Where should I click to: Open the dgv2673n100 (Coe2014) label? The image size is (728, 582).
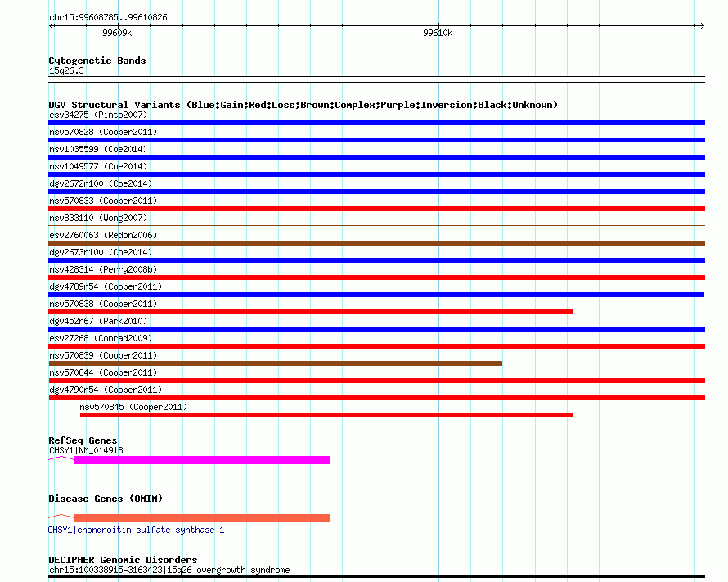tap(101, 252)
